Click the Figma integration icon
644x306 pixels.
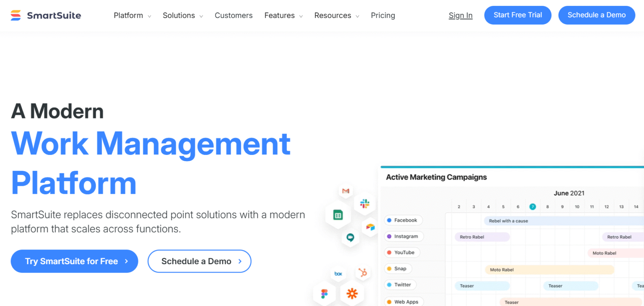click(324, 293)
